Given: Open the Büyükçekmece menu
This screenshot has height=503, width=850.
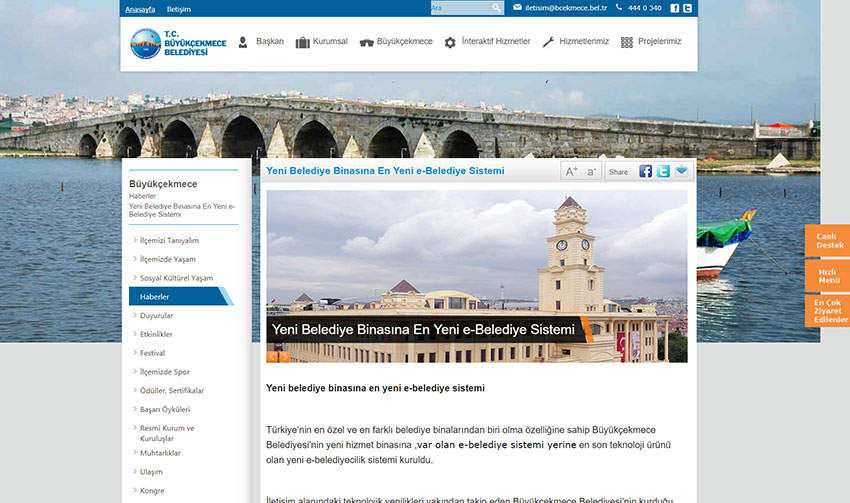Looking at the screenshot, I should (x=404, y=41).
